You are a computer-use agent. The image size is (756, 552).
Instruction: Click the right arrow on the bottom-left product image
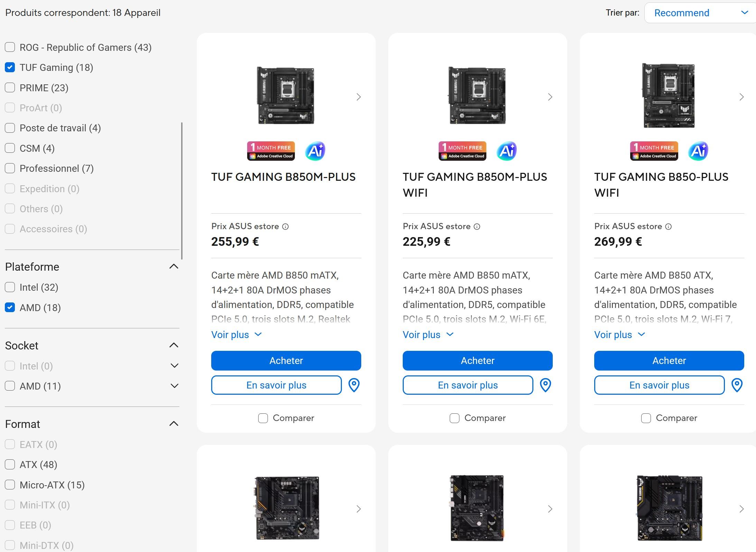pos(358,509)
